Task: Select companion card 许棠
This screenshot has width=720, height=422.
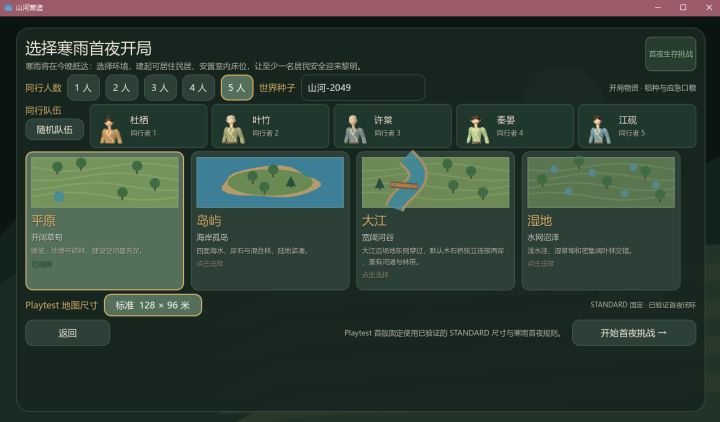Action: pyautogui.click(x=393, y=126)
